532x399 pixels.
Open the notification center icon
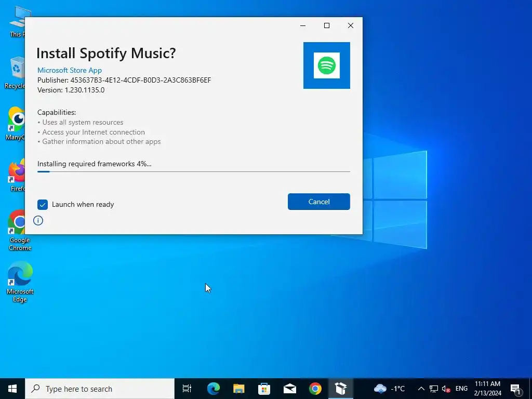(516, 389)
